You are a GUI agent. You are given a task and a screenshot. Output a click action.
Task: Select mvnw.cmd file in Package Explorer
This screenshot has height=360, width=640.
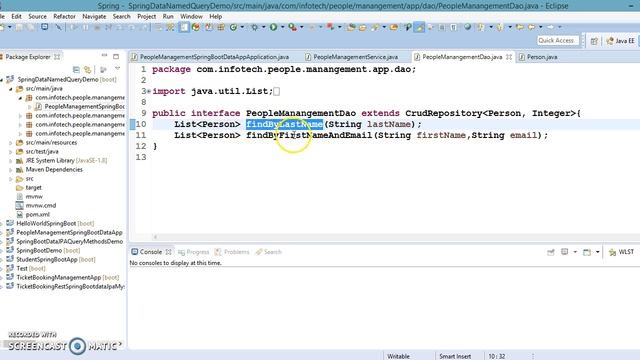40,206
